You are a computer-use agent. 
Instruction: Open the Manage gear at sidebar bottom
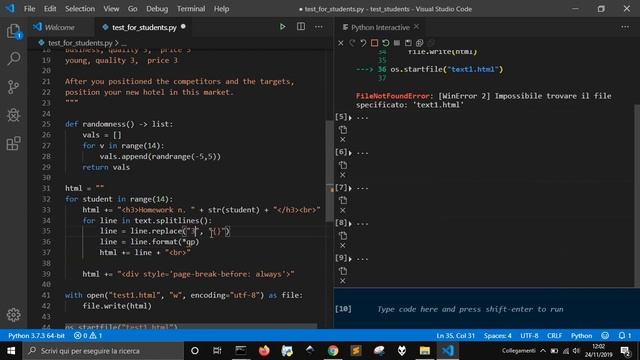13,315
